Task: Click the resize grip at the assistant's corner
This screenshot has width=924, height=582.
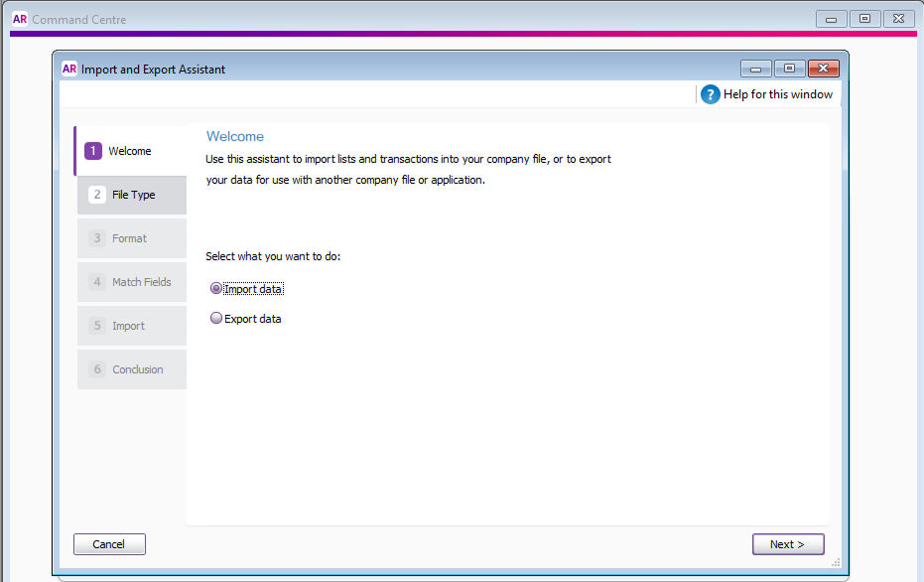Action: pos(836,563)
